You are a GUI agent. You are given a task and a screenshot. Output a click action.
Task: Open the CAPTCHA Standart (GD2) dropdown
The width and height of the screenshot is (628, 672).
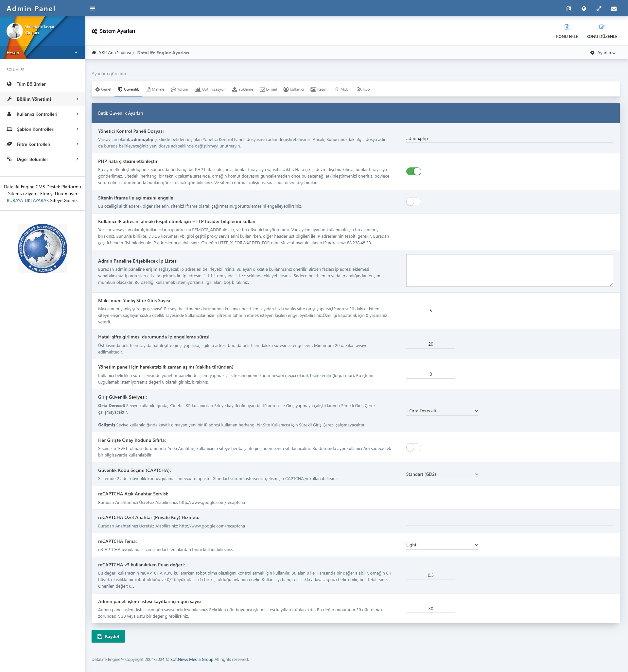tap(442, 474)
